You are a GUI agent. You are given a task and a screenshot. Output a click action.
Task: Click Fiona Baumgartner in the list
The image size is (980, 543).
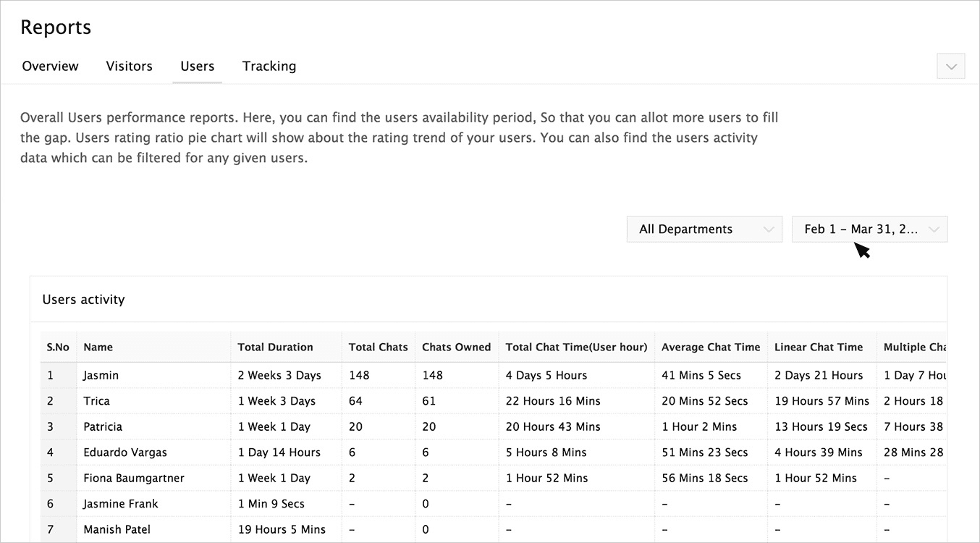click(134, 479)
